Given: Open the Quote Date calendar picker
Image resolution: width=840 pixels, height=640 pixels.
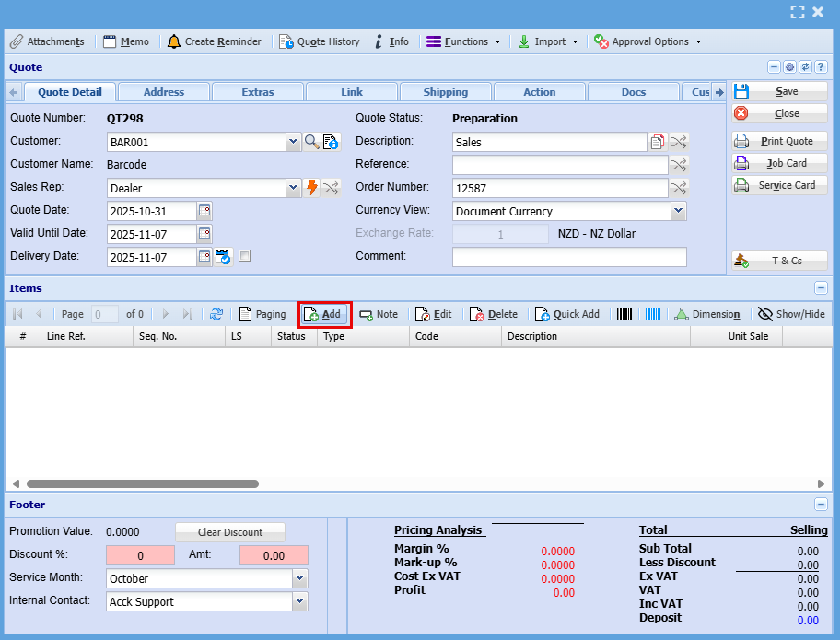Looking at the screenshot, I should 204,211.
